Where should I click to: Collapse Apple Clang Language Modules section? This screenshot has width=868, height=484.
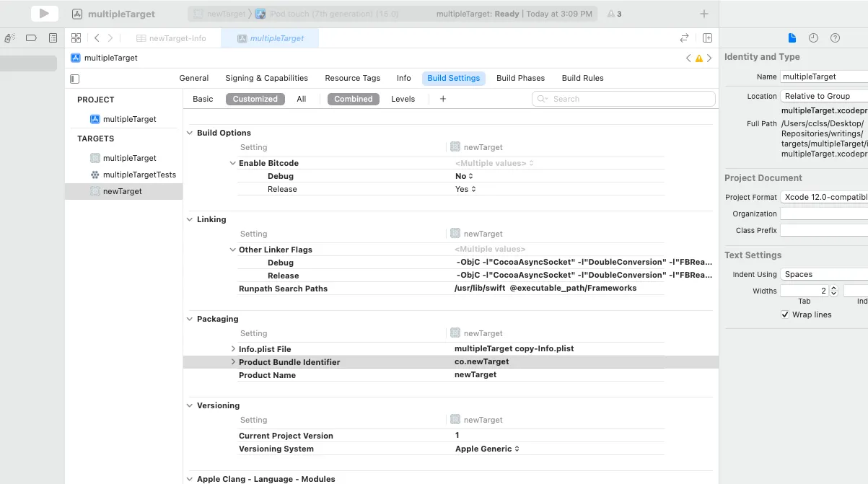coord(190,479)
